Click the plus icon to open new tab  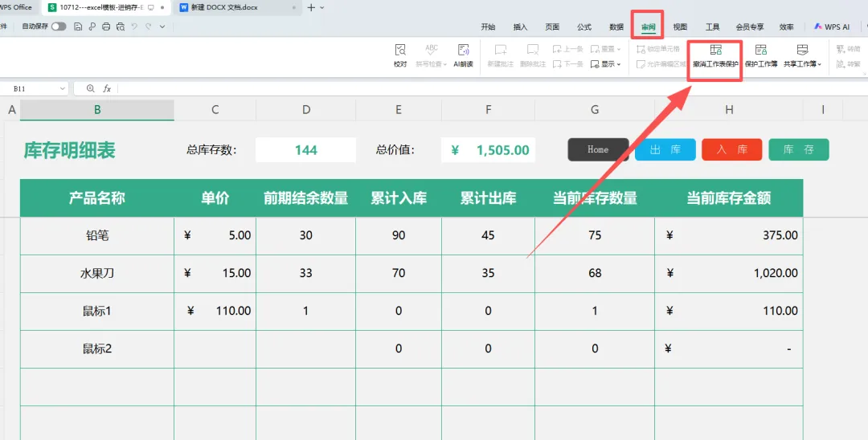[311, 8]
